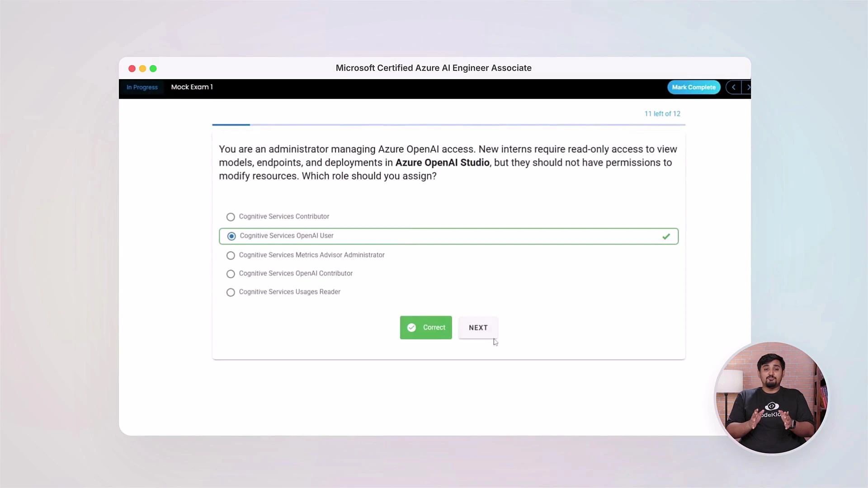The height and width of the screenshot is (488, 868).
Task: Click the Mock Exam 1 title
Action: tap(192, 87)
